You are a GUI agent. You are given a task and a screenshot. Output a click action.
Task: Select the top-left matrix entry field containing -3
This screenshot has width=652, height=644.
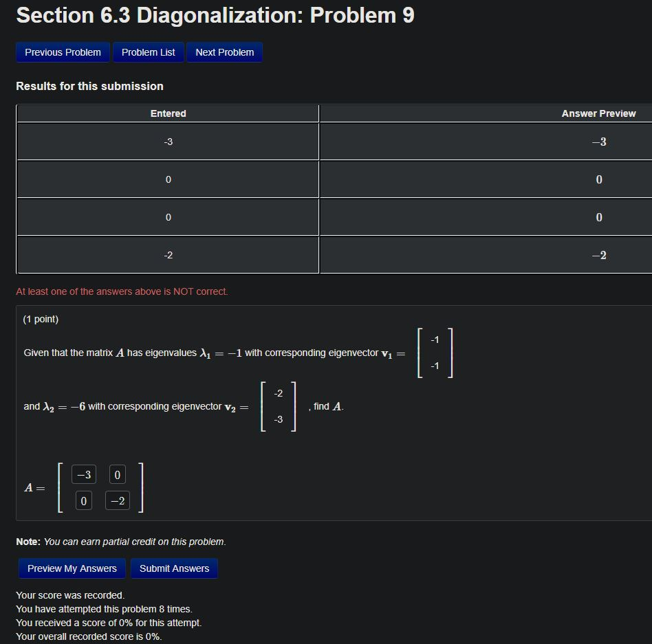(x=83, y=474)
